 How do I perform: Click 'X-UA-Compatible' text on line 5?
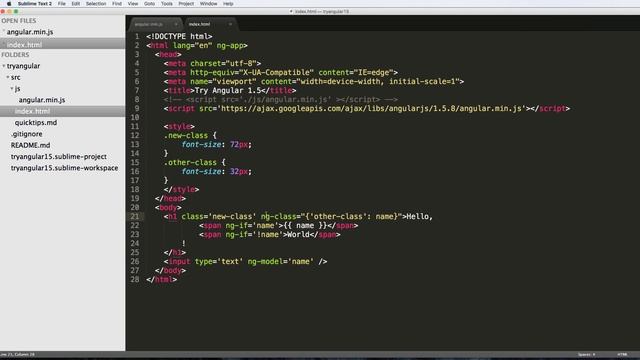click(x=278, y=73)
